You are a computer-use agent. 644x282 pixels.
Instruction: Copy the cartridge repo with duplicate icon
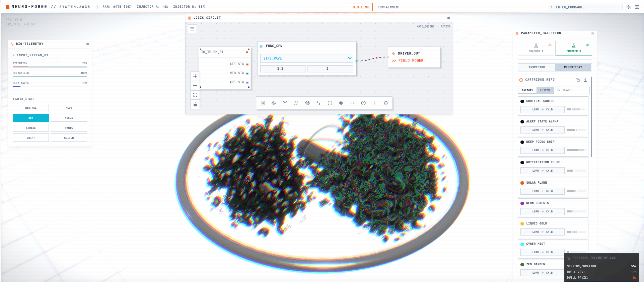pyautogui.click(x=578, y=80)
